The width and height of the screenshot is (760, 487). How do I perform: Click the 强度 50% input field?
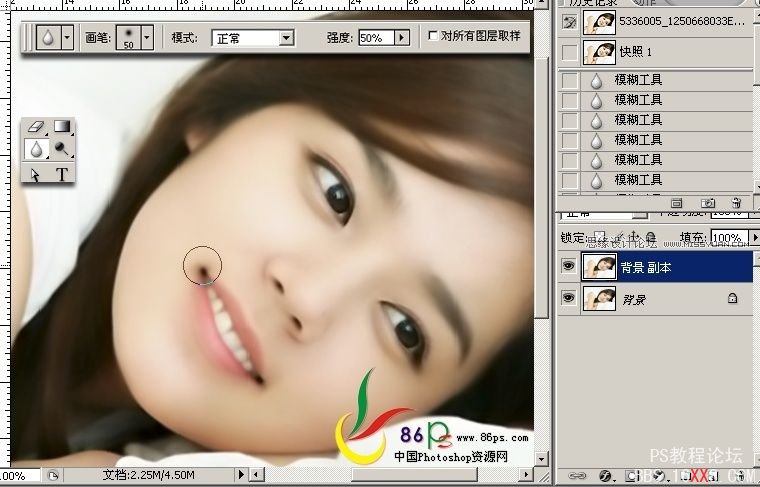(x=374, y=38)
